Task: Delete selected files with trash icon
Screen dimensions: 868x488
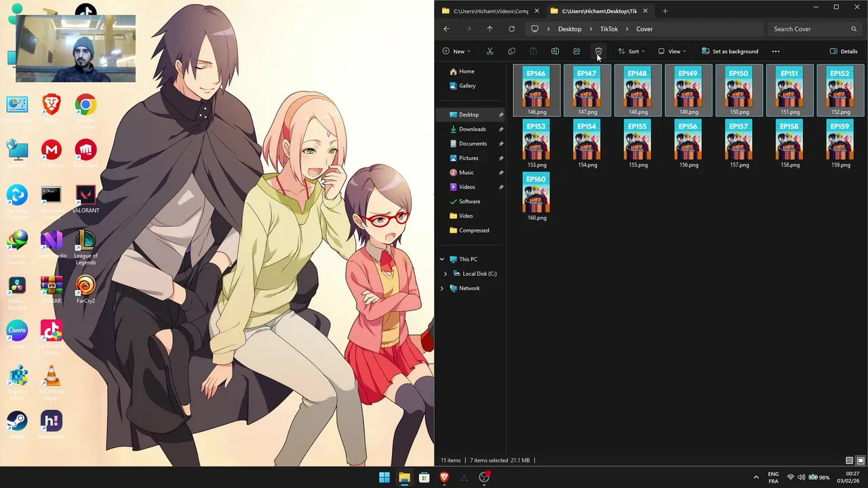Action: (598, 52)
